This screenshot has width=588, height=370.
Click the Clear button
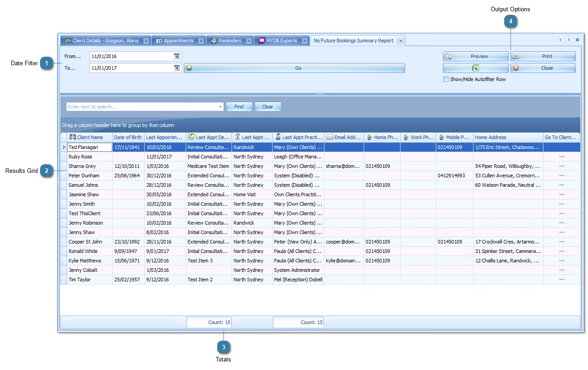268,107
